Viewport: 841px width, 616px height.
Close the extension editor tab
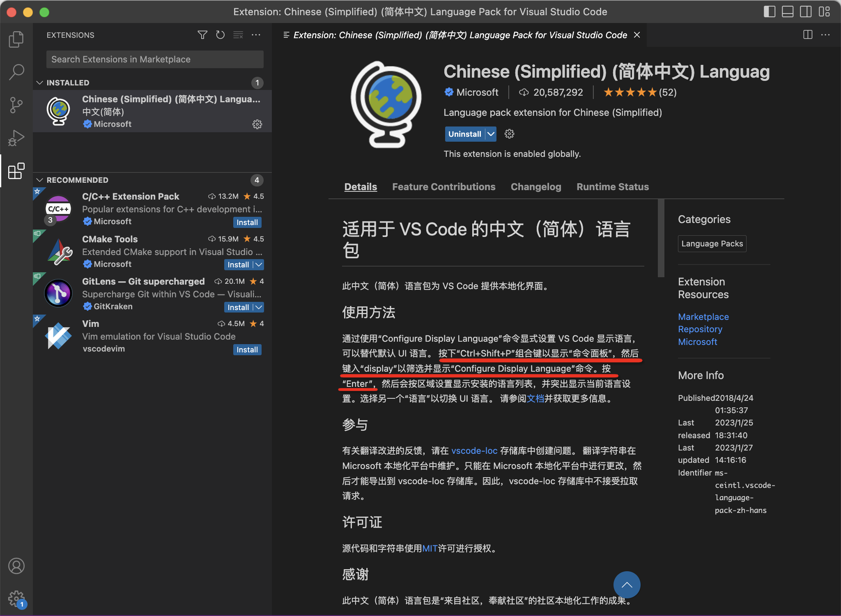pyautogui.click(x=637, y=35)
